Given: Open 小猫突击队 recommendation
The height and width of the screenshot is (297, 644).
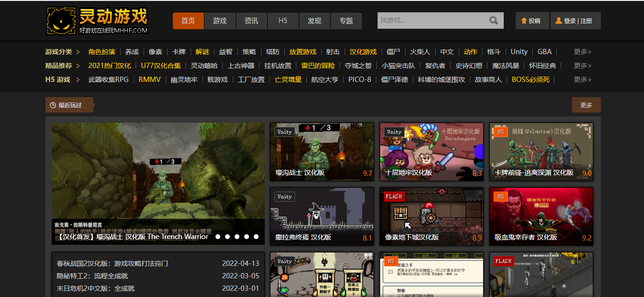Looking at the screenshot, I should [398, 66].
